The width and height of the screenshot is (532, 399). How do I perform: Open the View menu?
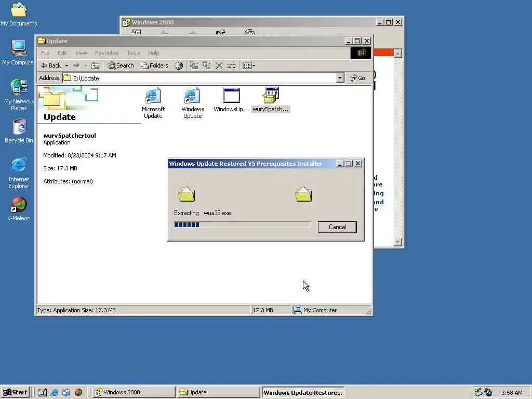[81, 53]
